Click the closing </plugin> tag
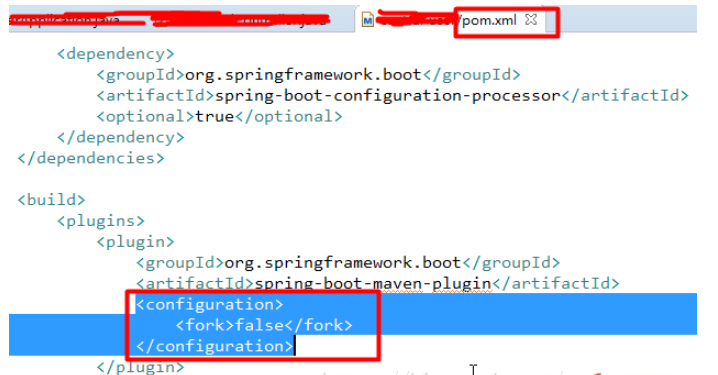The image size is (718, 375). pos(140,367)
